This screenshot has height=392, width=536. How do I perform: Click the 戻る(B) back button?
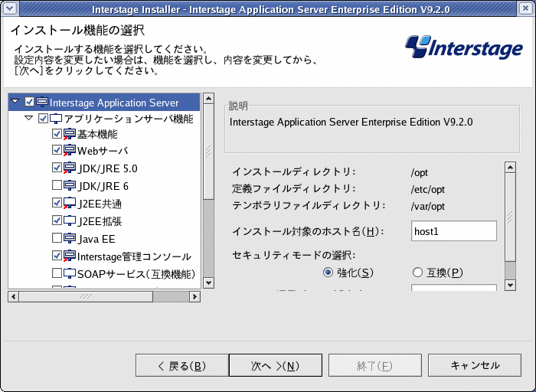tap(182, 365)
